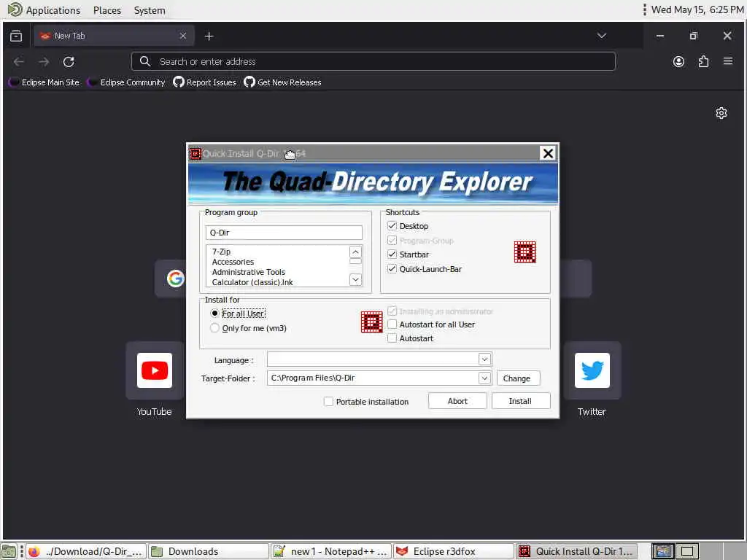Close the Quick Install Q-Dir dialog
This screenshot has width=747, height=560.
548,153
